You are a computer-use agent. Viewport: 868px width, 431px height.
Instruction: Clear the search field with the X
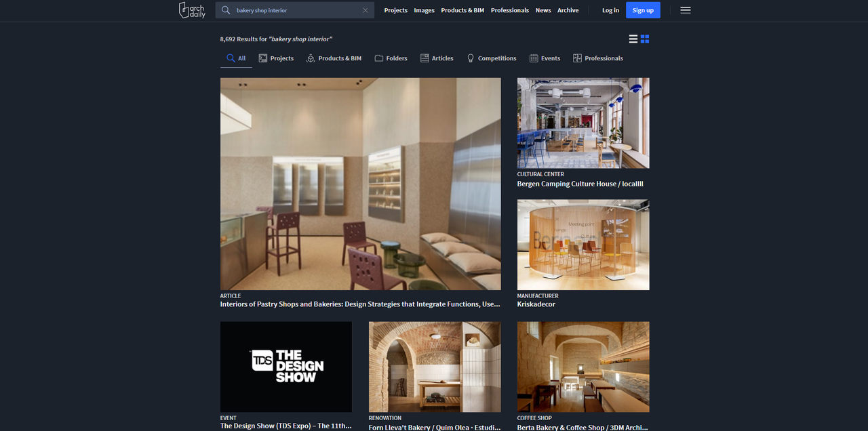pyautogui.click(x=365, y=10)
